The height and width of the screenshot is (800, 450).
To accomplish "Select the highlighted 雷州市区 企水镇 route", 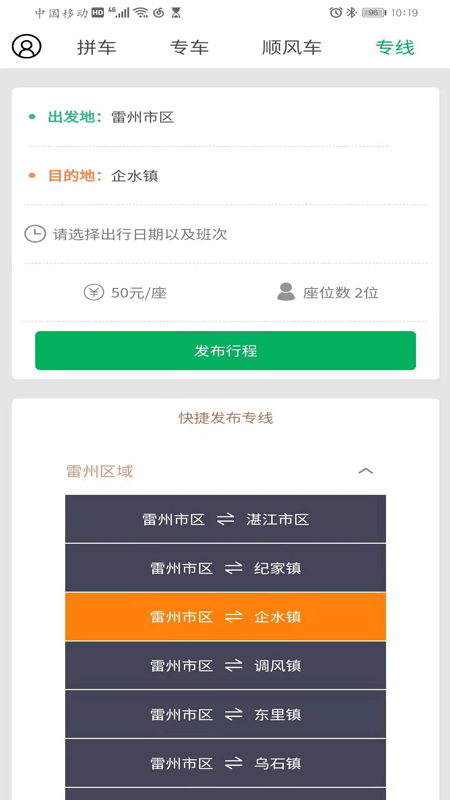I will pos(226,617).
